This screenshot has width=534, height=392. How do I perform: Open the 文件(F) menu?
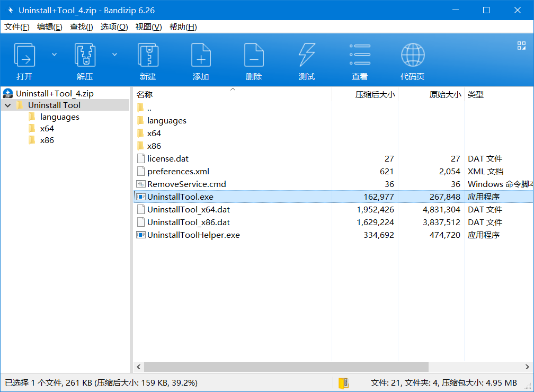(x=17, y=27)
